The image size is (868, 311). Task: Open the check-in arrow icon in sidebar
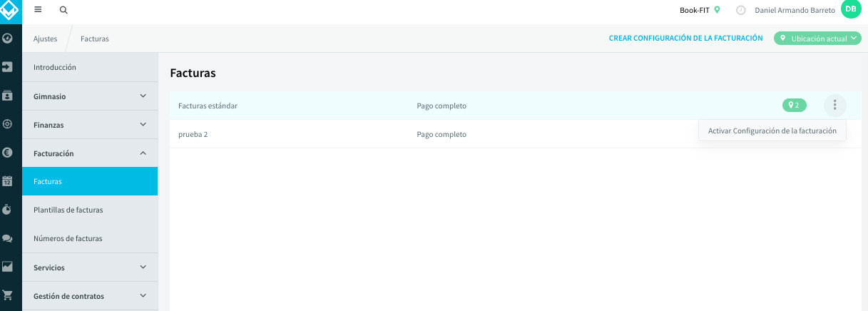coord(8,67)
